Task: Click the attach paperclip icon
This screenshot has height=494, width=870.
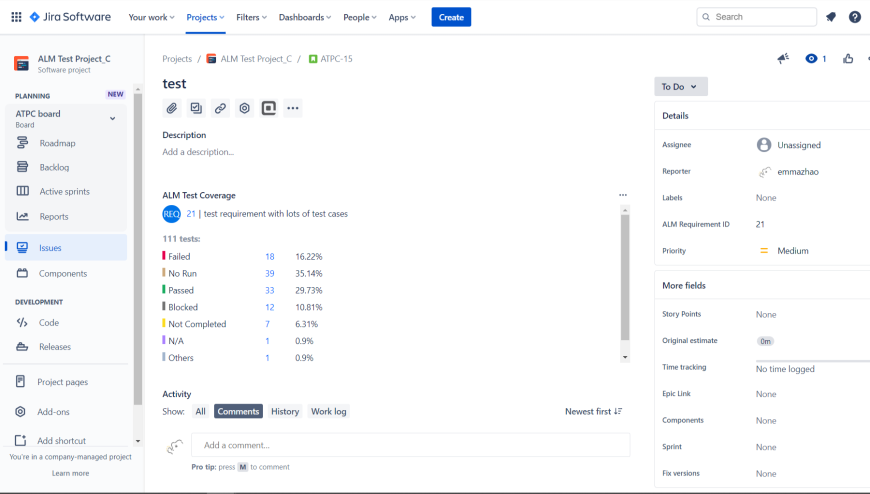Action: [x=172, y=108]
